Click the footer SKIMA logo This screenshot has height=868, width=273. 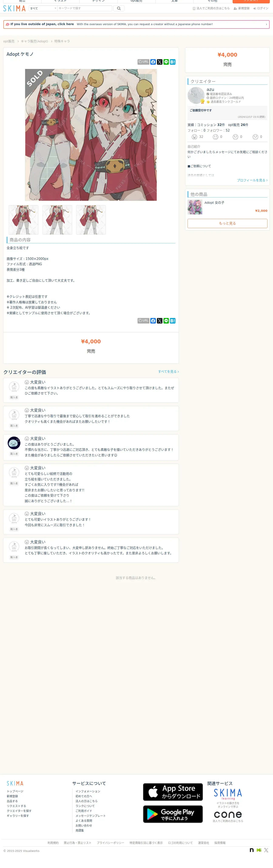pos(15,783)
